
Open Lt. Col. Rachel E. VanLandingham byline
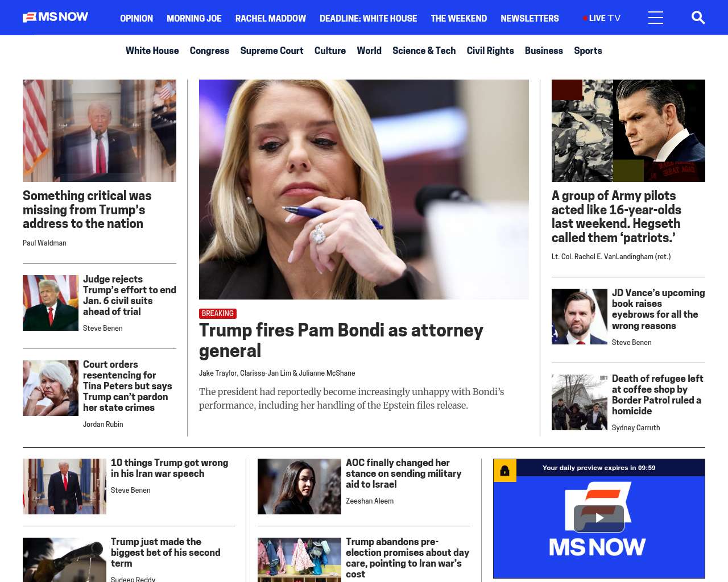pyautogui.click(x=611, y=257)
